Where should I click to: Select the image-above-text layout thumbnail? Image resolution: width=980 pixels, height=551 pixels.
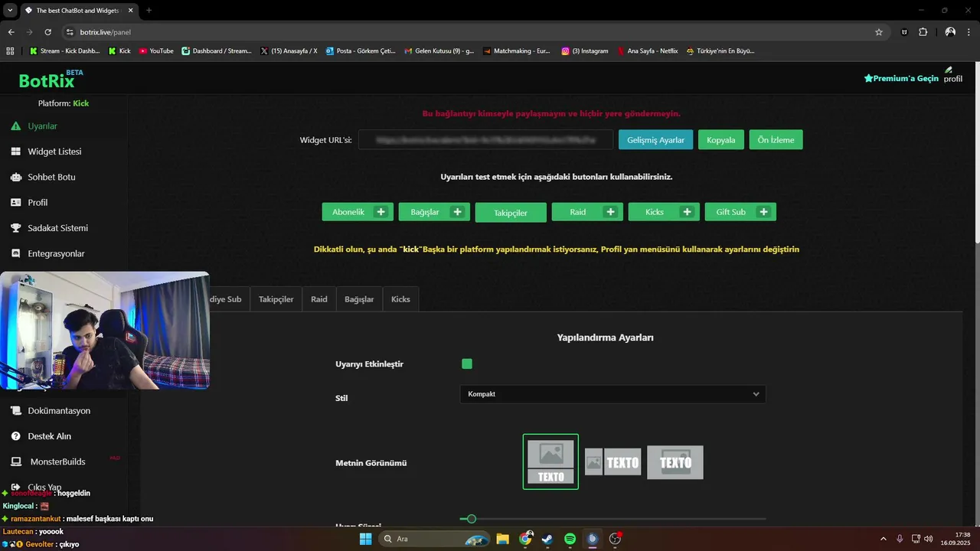550,461
